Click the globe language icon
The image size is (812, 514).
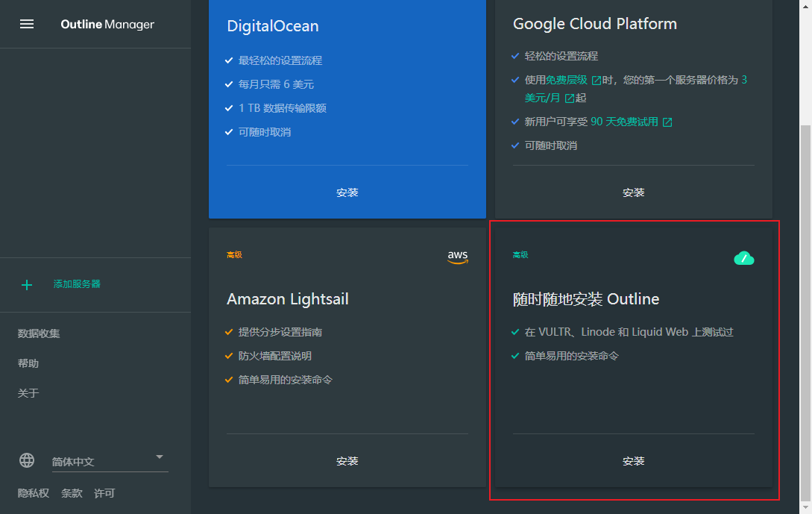(27, 460)
